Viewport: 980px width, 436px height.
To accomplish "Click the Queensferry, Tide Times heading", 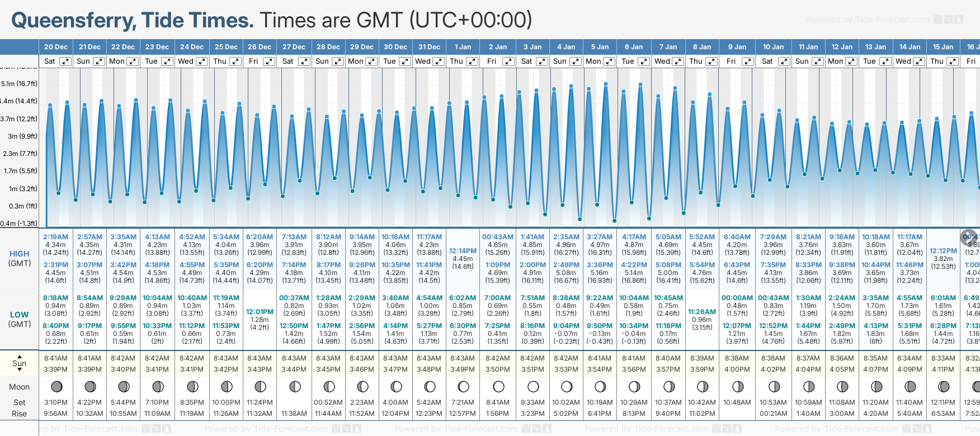I will (133, 20).
